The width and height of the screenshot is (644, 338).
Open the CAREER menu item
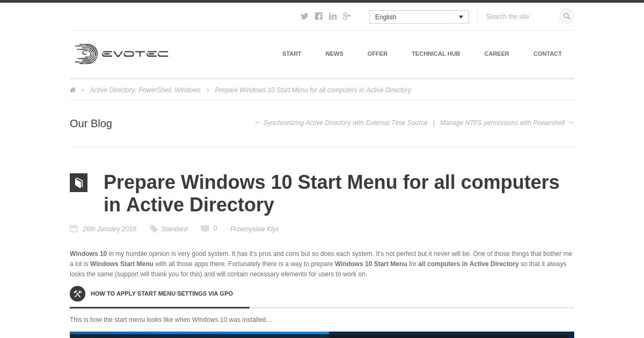496,54
